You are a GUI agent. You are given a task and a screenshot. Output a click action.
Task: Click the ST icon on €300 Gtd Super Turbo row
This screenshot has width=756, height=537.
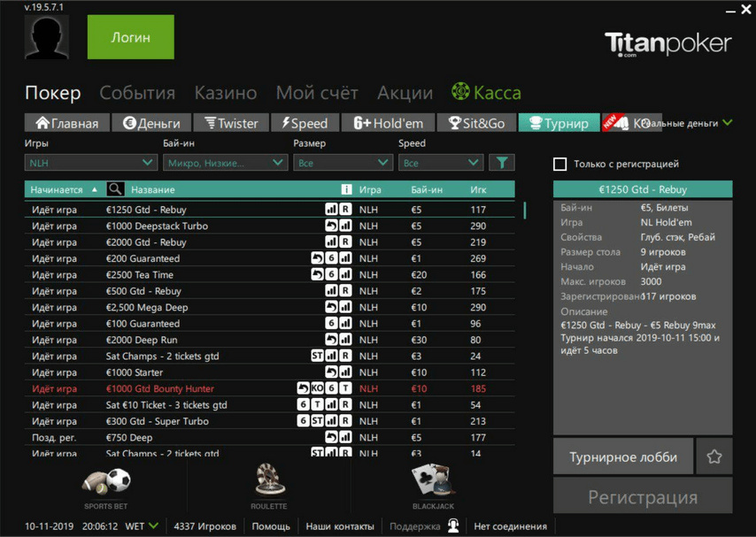[x=317, y=421]
